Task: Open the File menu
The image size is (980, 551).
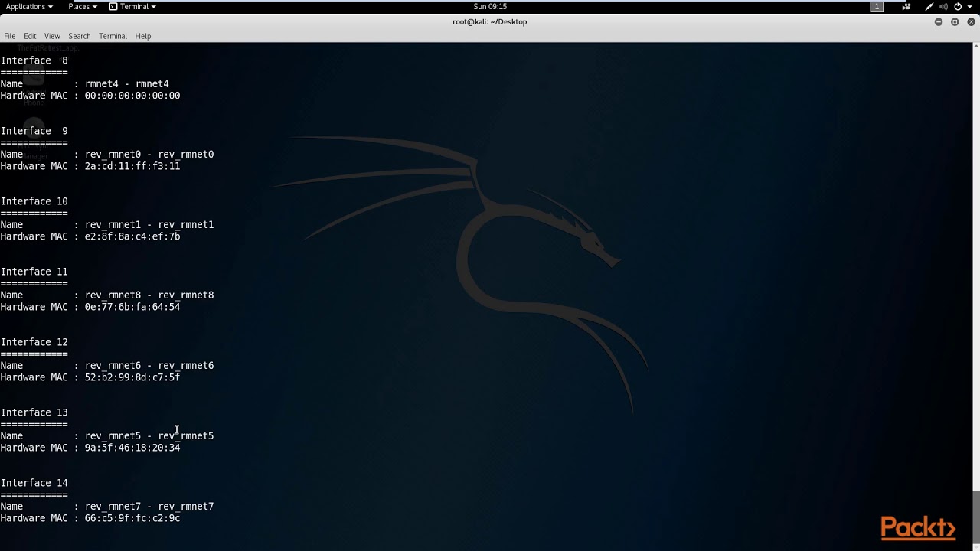Action: [x=10, y=36]
